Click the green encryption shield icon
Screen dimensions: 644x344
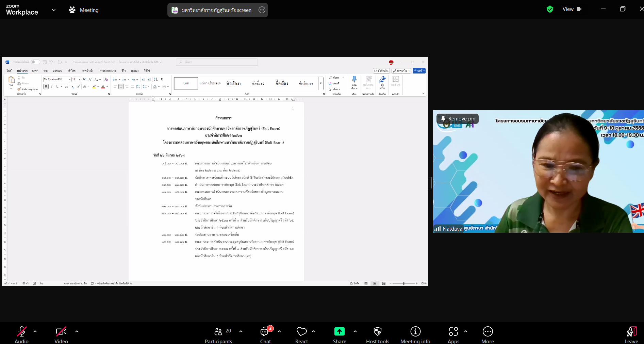550,9
